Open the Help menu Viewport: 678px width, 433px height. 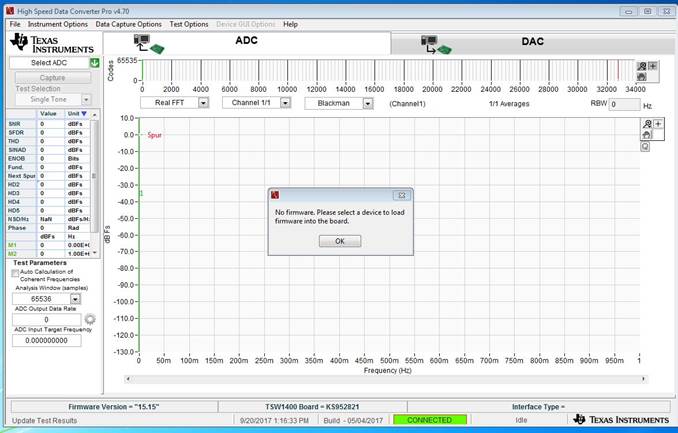(290, 24)
